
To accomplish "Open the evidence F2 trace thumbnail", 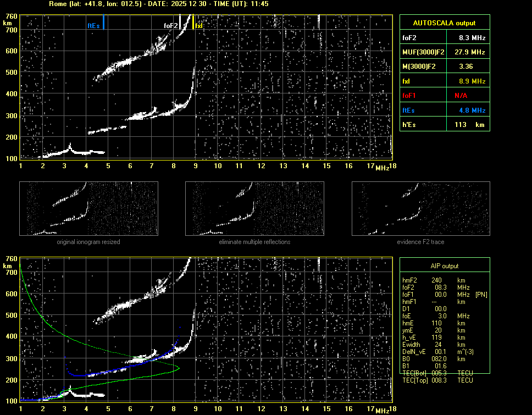I will point(420,208).
